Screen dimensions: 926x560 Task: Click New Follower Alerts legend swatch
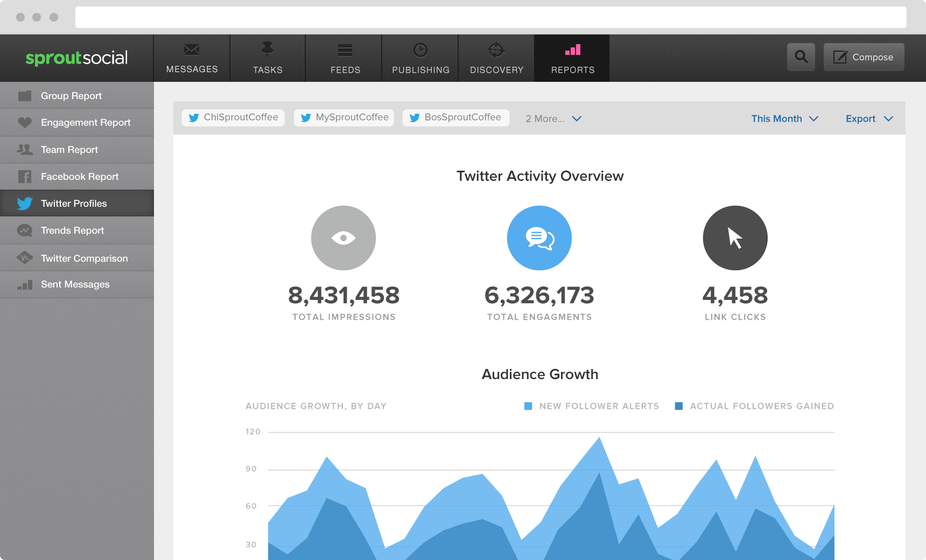tap(528, 406)
